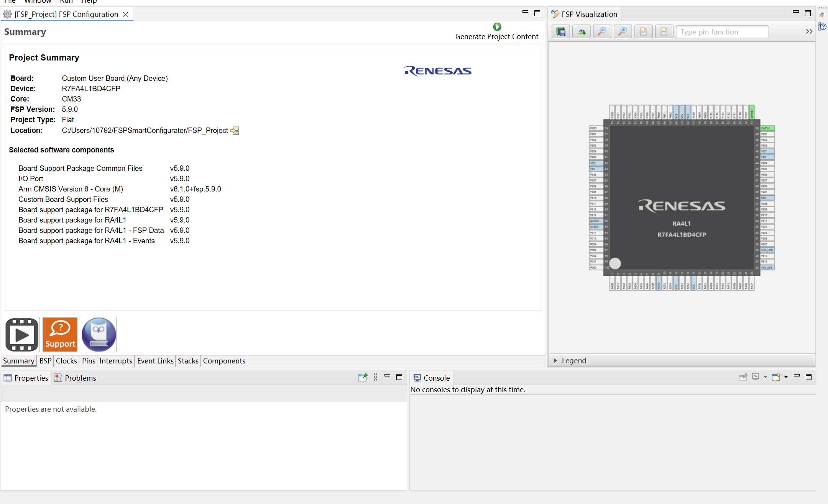Open the tutorial video filmstrip icon
Image resolution: width=828 pixels, height=504 pixels.
pos(22,335)
